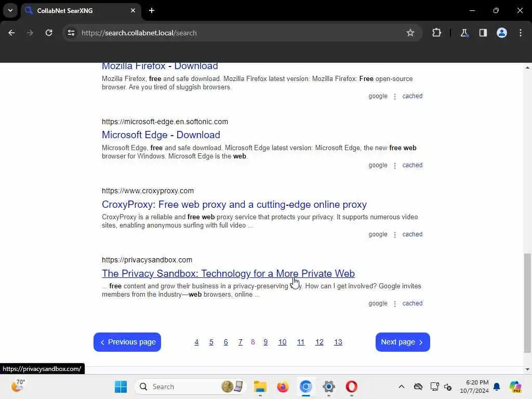
Task: Click the cloud sync off tray icon
Action: coord(418,387)
